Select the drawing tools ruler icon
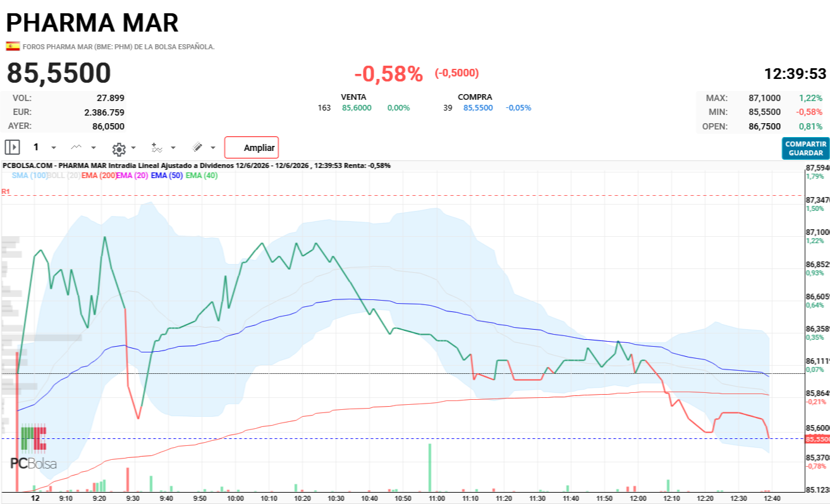Screen dimensions: 830x504 click(197, 147)
